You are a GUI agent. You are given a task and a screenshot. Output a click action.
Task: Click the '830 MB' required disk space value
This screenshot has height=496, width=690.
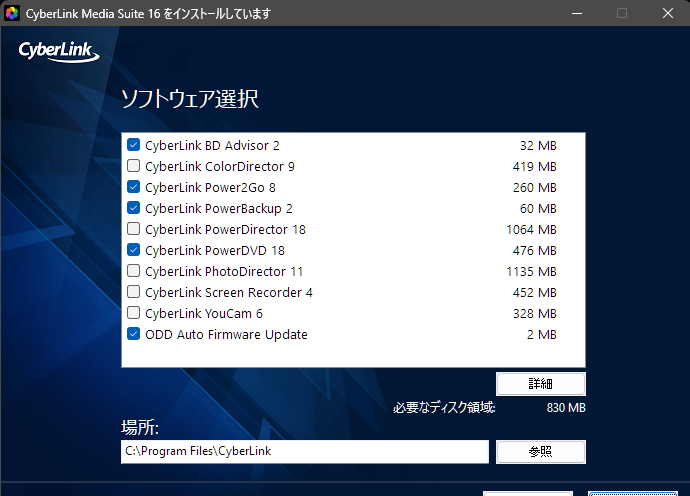[x=566, y=408]
